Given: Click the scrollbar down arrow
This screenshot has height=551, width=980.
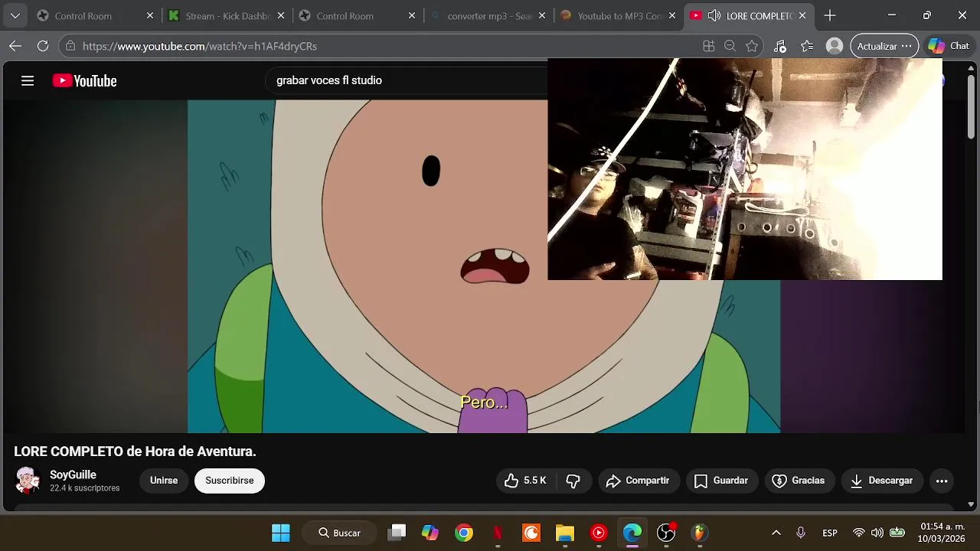Looking at the screenshot, I should tap(971, 504).
